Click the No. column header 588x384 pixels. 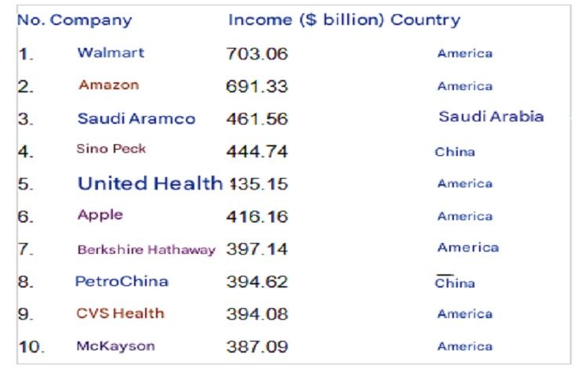tap(31, 20)
